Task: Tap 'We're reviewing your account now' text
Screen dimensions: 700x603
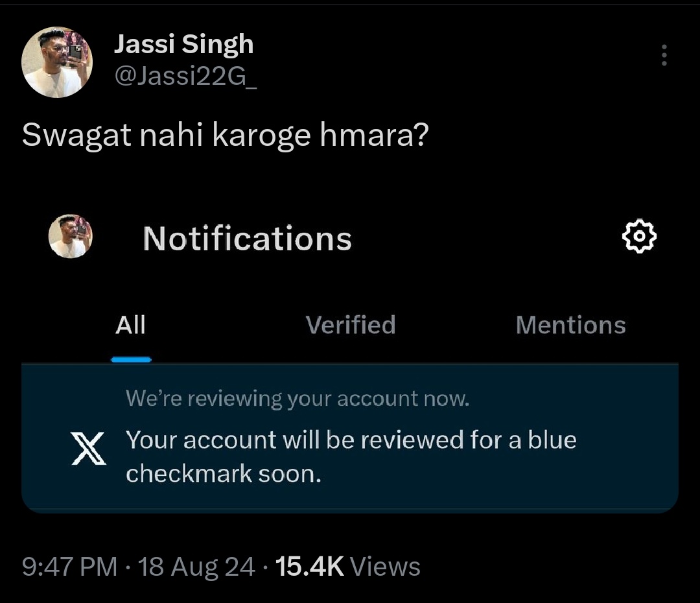Action: [x=297, y=398]
